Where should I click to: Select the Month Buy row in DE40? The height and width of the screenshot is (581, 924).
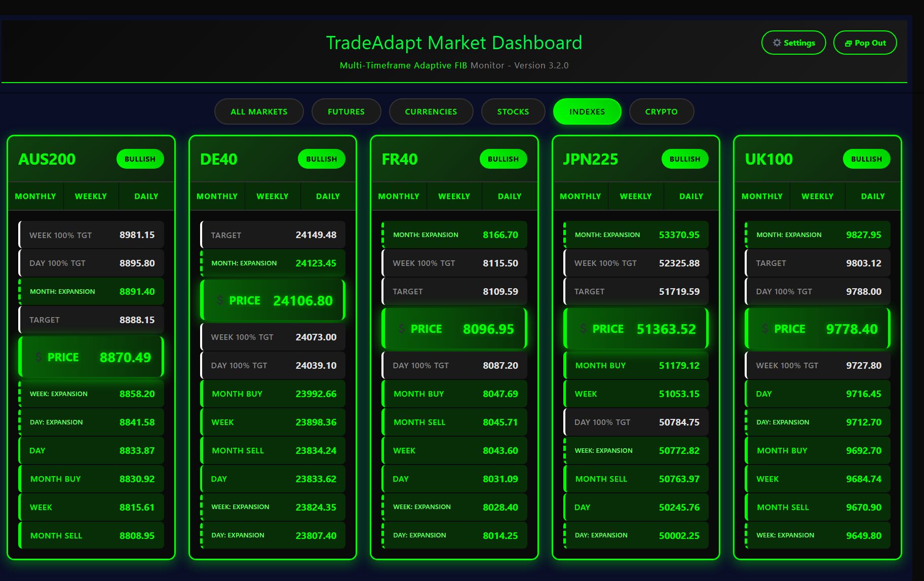click(273, 394)
